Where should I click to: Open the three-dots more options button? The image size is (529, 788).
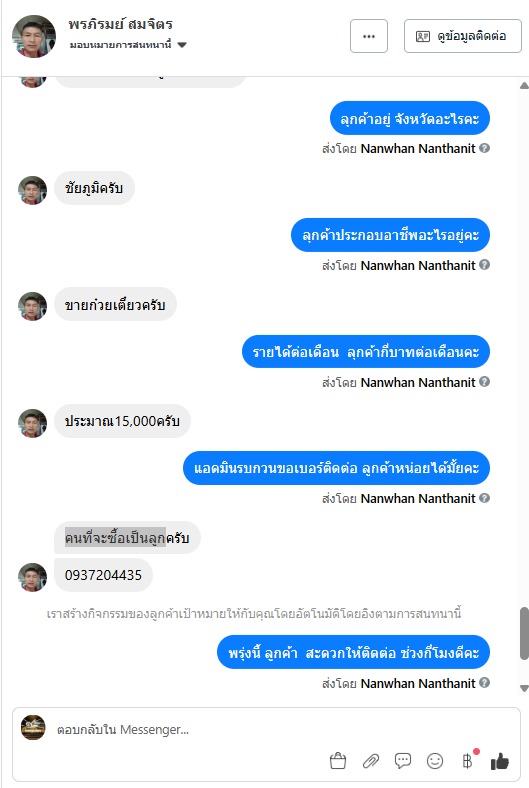[x=369, y=36]
